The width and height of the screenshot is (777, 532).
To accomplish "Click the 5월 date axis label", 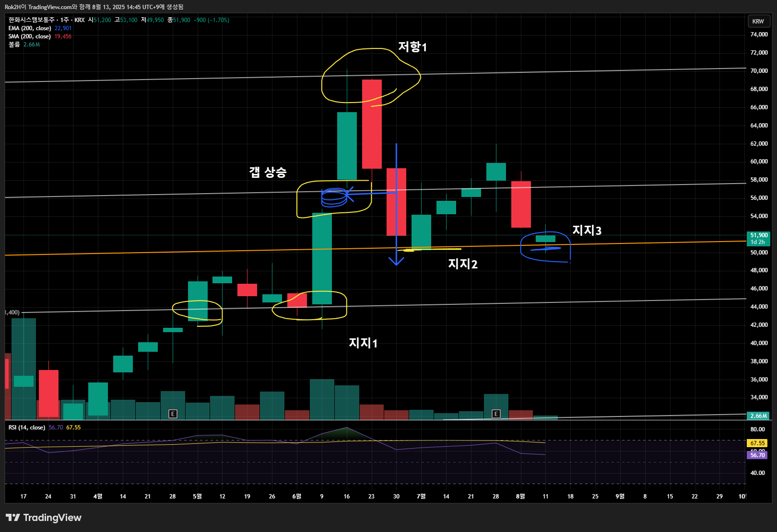I will [x=197, y=497].
